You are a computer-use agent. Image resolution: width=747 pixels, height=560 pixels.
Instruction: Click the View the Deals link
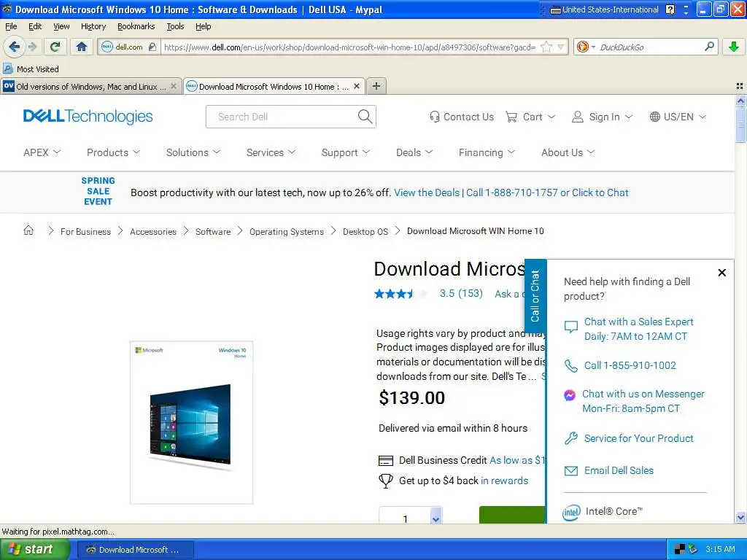426,192
